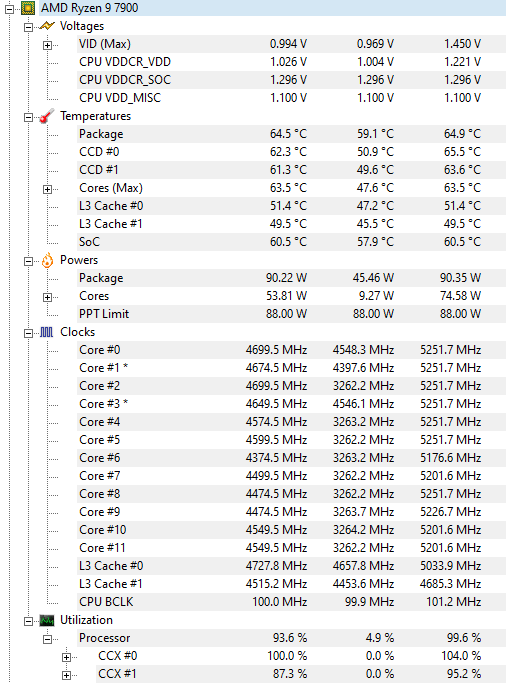Select the L3 Cache #1 clock row
This screenshot has width=506, height=683.
tap(291, 584)
